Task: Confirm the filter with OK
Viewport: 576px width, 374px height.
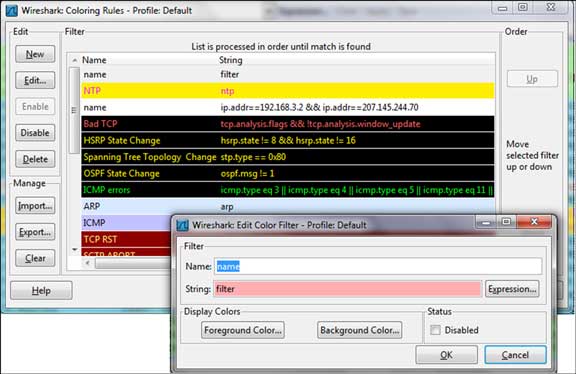Action: (x=446, y=355)
